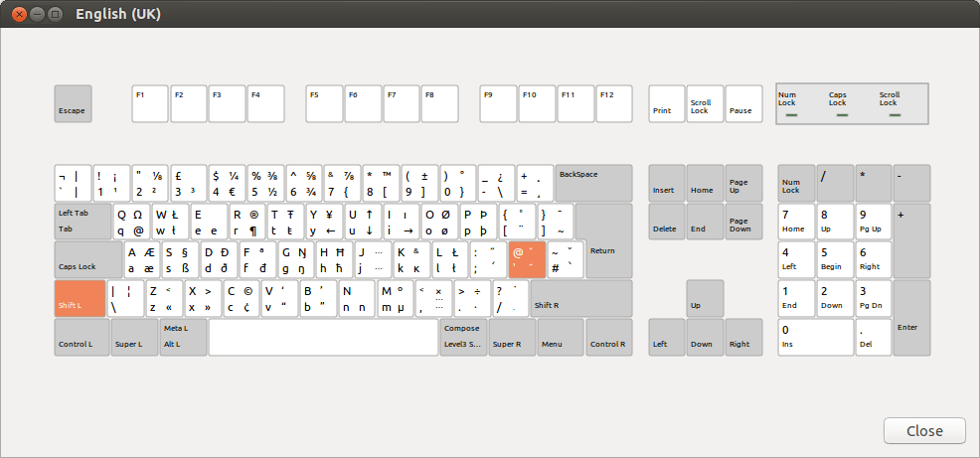
Task: Click the space bar key
Action: (x=323, y=338)
